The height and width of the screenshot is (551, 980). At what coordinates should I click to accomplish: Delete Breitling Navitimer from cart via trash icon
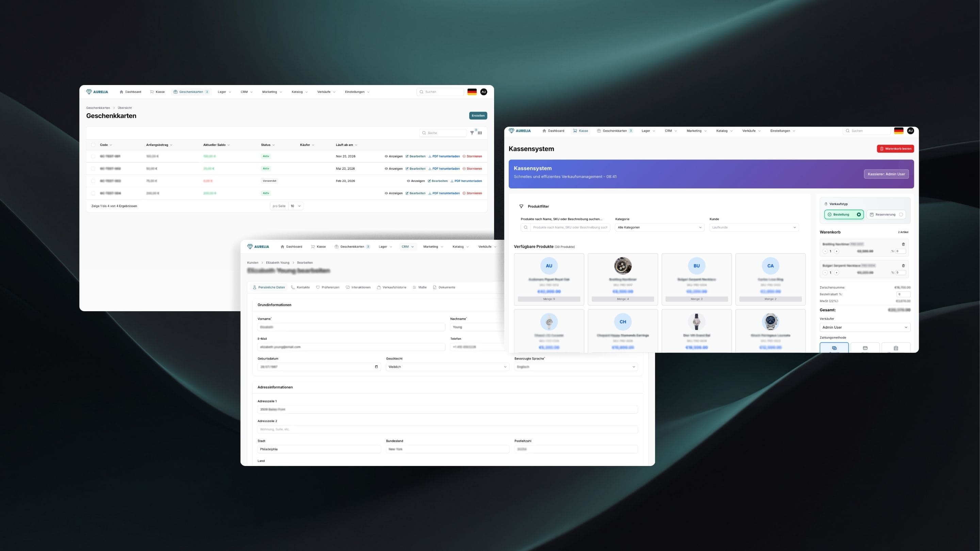point(903,244)
